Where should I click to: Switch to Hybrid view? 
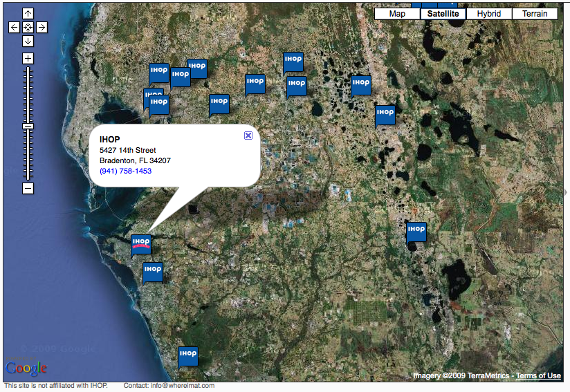tap(488, 14)
